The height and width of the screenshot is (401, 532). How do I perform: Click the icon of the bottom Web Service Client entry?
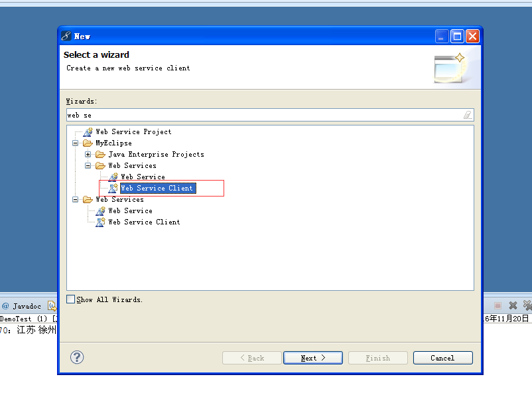[100, 222]
